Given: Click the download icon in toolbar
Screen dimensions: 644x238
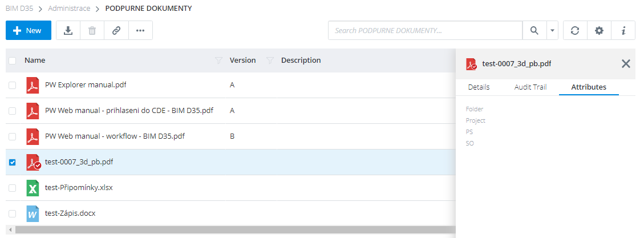Looking at the screenshot, I should click(x=68, y=31).
